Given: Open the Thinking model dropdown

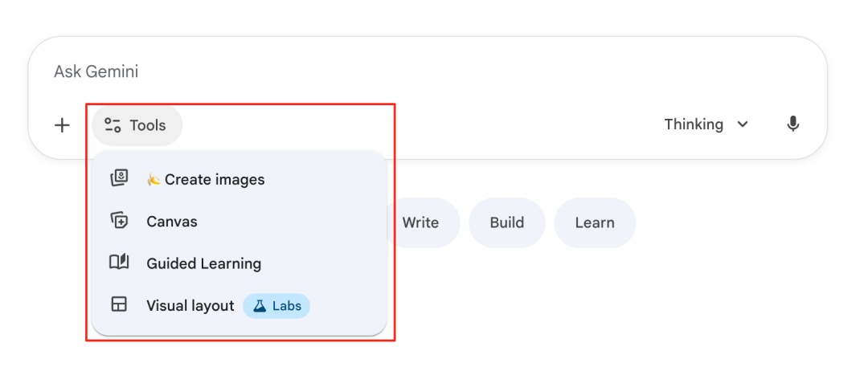Looking at the screenshot, I should (x=694, y=124).
